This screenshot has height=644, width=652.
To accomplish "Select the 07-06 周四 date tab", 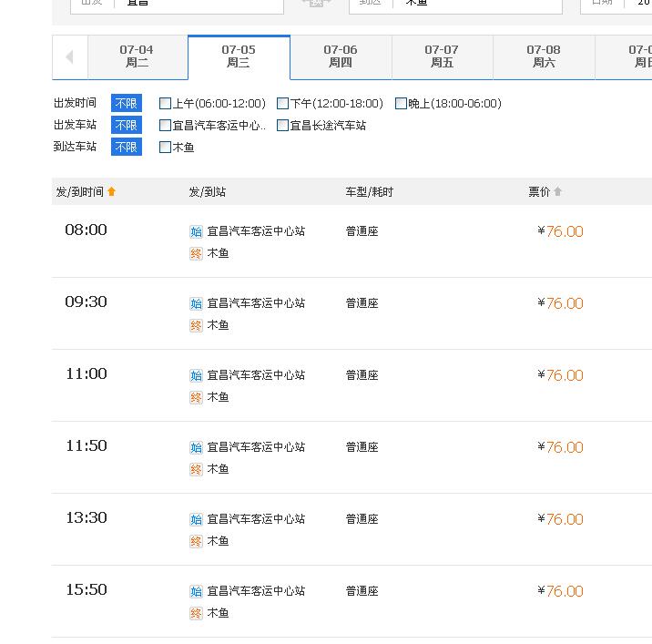I will click(x=341, y=56).
